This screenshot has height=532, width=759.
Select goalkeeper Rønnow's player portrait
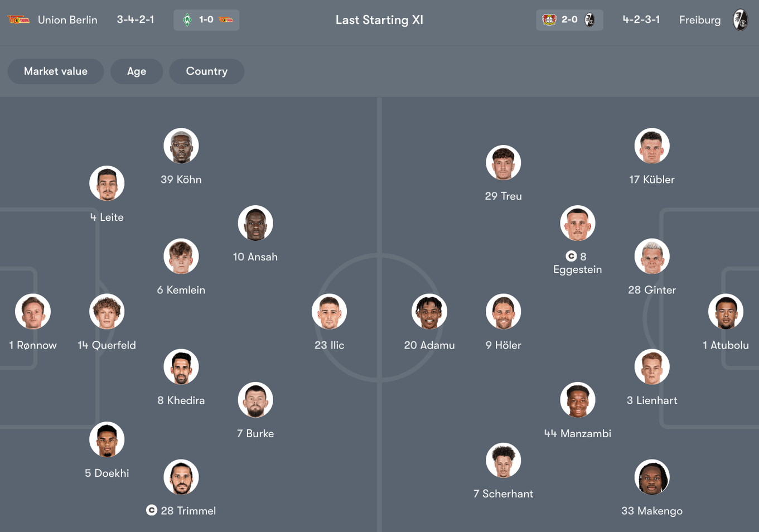(x=32, y=311)
